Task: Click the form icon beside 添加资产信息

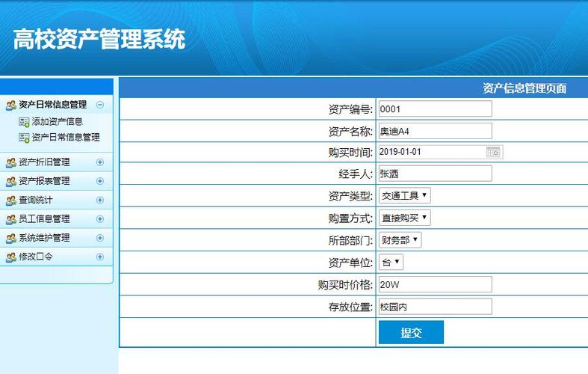Action: click(x=24, y=122)
